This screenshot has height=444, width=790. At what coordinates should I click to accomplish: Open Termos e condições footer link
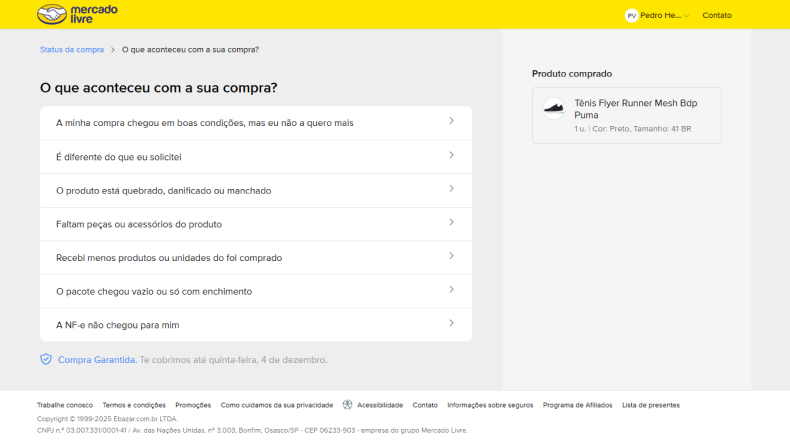[x=134, y=405]
